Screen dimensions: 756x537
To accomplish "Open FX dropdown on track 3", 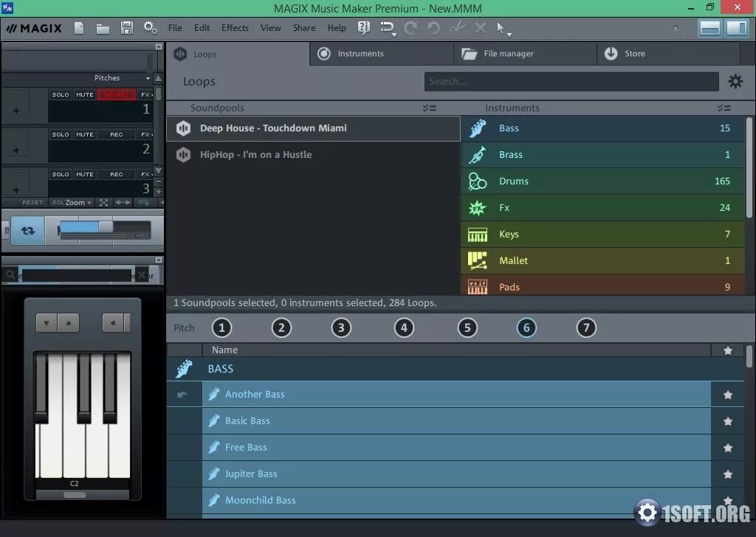I will (146, 174).
